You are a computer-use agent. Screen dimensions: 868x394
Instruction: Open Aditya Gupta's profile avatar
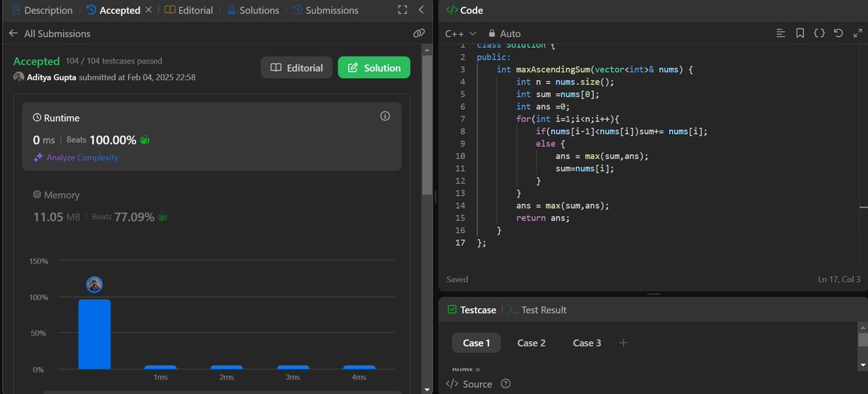click(19, 77)
